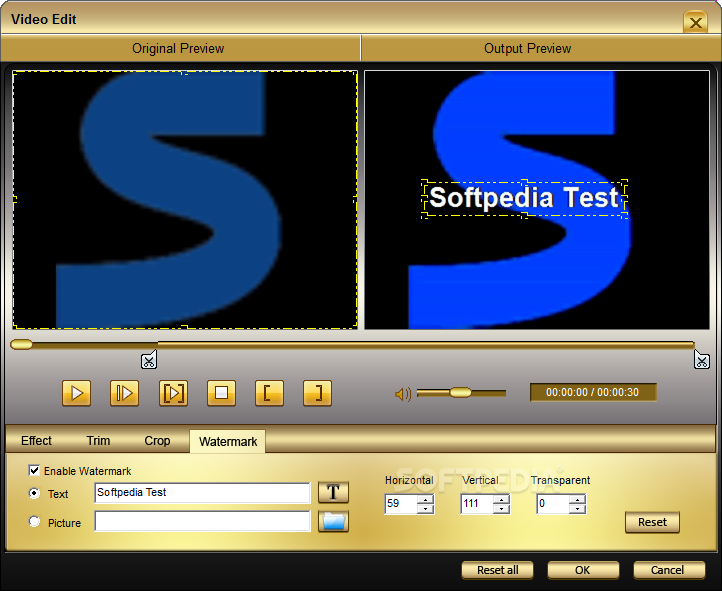Set trim end with right bracket button
Viewport: 722px width, 591px height.
coord(317,393)
